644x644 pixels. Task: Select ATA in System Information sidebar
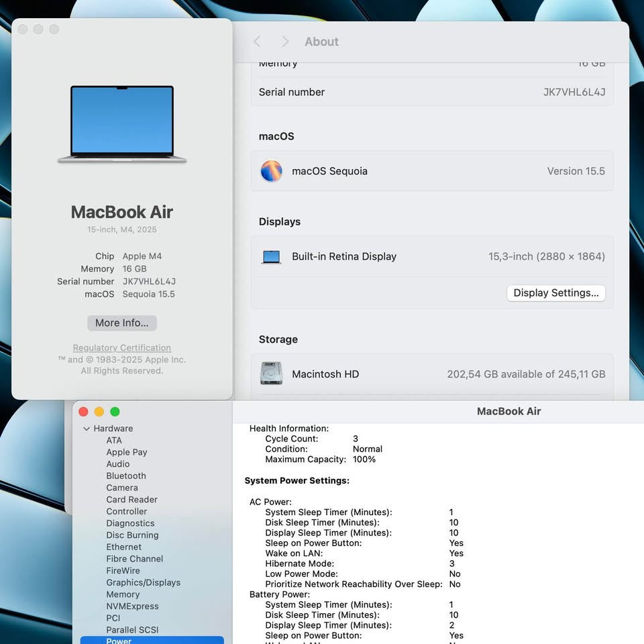pyautogui.click(x=114, y=440)
